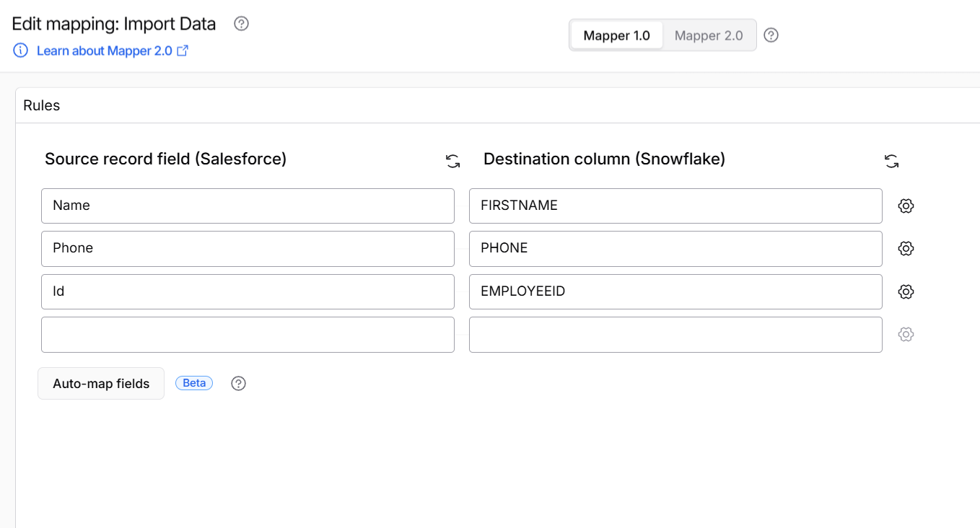Open settings gear for EMPLOYEEID mapping row
The width and height of the screenshot is (980, 528).
tap(906, 292)
